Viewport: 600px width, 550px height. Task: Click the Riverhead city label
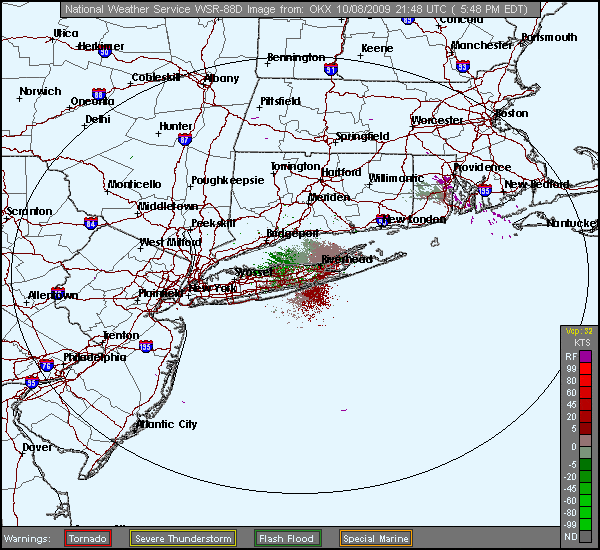(x=347, y=259)
